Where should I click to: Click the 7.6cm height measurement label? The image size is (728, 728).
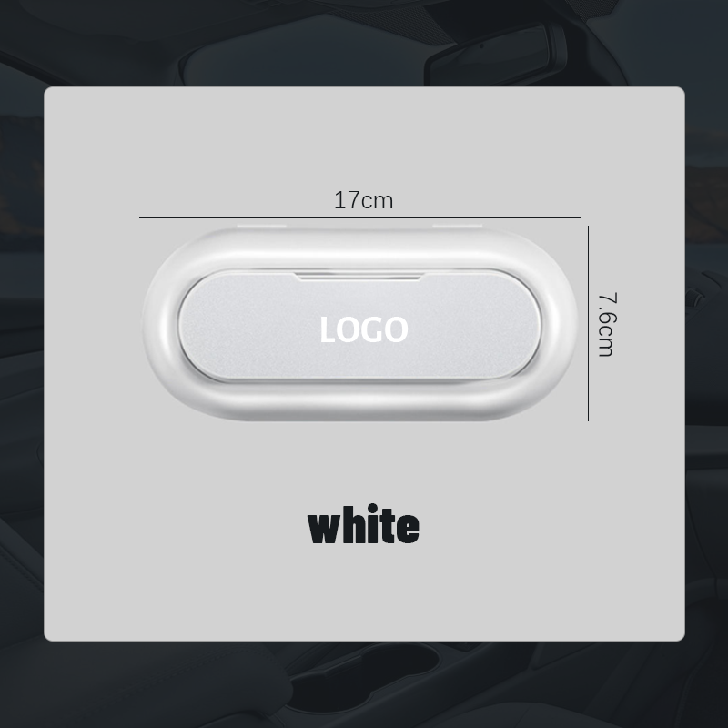coord(607,324)
